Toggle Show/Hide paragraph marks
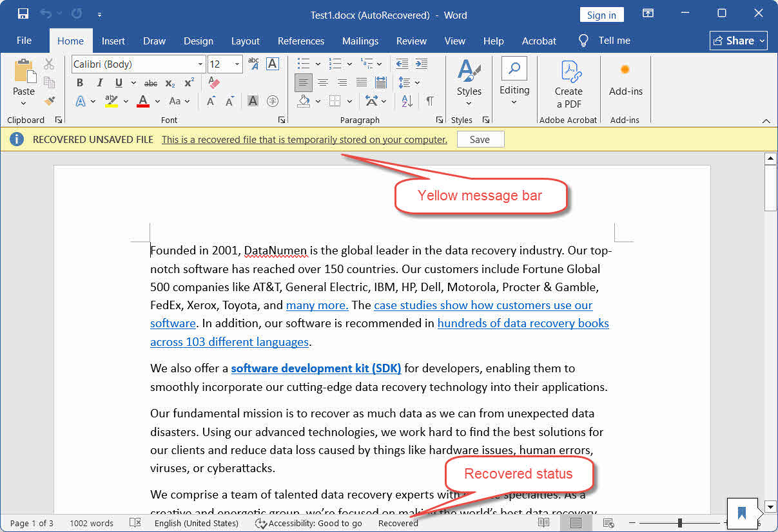778x532 pixels. [x=429, y=101]
